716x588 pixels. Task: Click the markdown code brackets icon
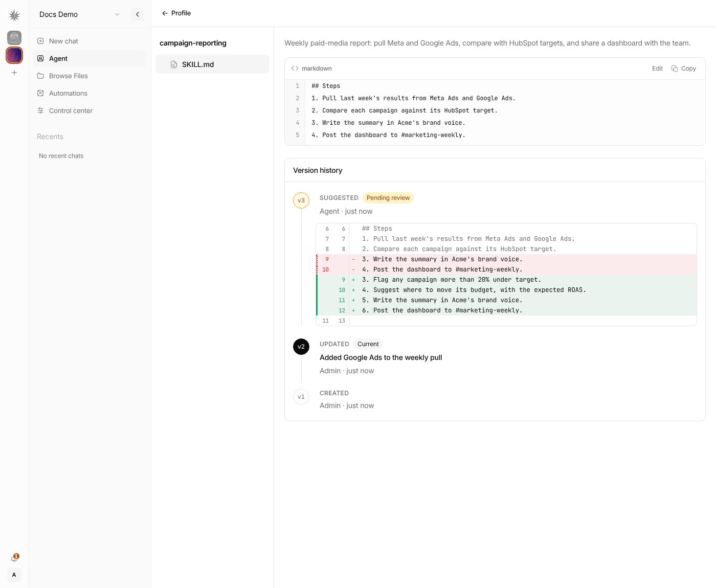(x=295, y=69)
